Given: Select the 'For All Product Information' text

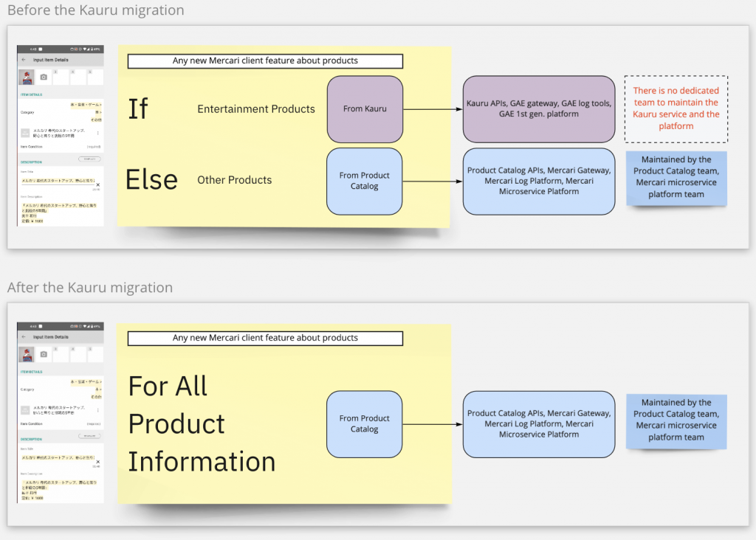Looking at the screenshot, I should click(x=202, y=424).
